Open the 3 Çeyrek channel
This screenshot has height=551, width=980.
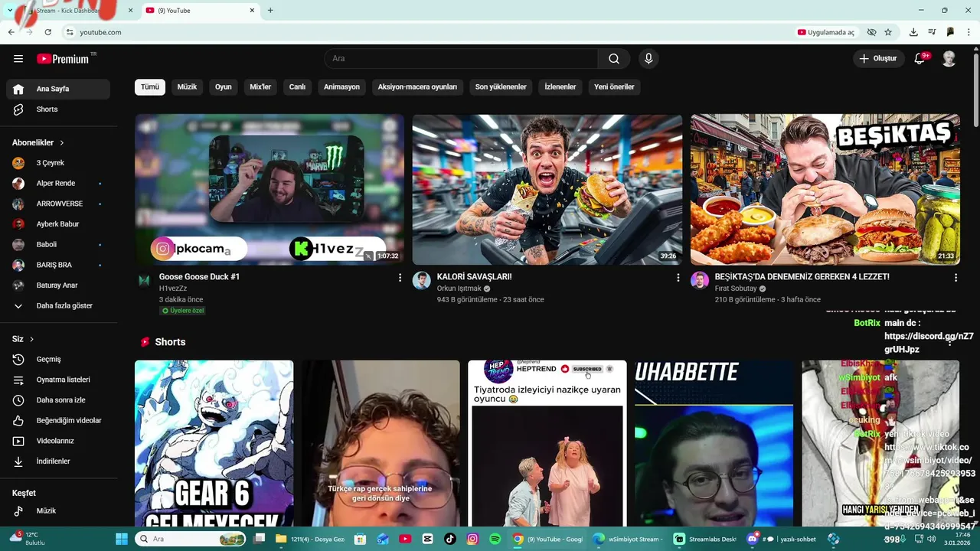[x=58, y=163]
